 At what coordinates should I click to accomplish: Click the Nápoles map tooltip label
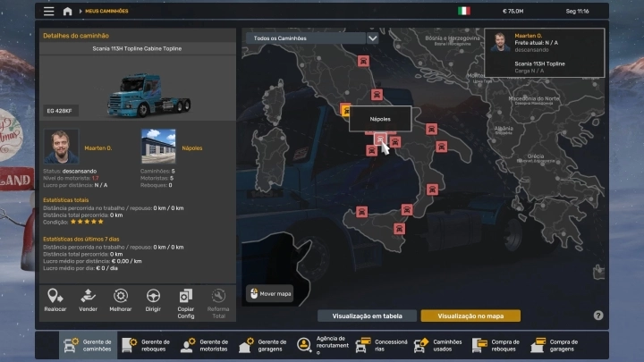tap(380, 119)
